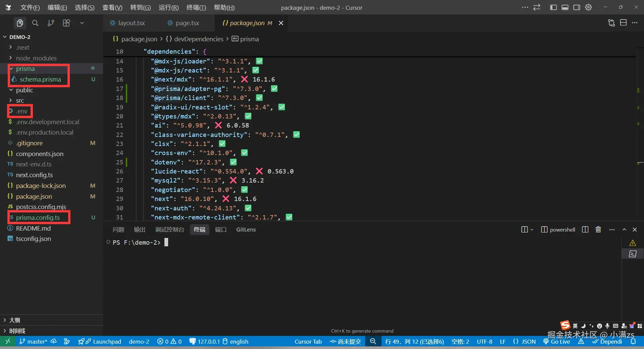The width and height of the screenshot is (644, 349).
Task: Expand the src folder
Action: coord(11,100)
